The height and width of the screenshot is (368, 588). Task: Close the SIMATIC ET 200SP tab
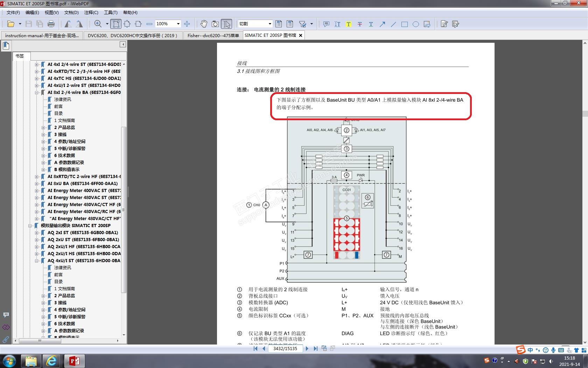coord(300,35)
